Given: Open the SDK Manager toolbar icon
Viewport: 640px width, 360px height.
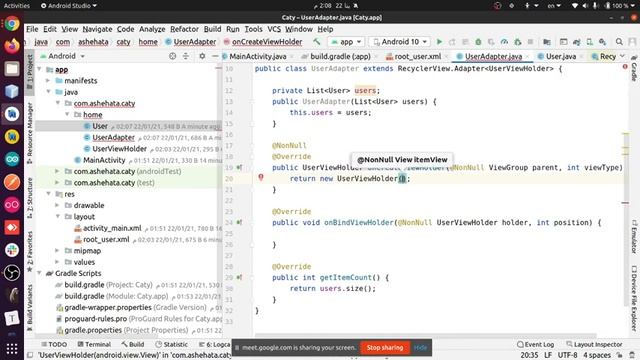Looking at the screenshot, I should 602,42.
